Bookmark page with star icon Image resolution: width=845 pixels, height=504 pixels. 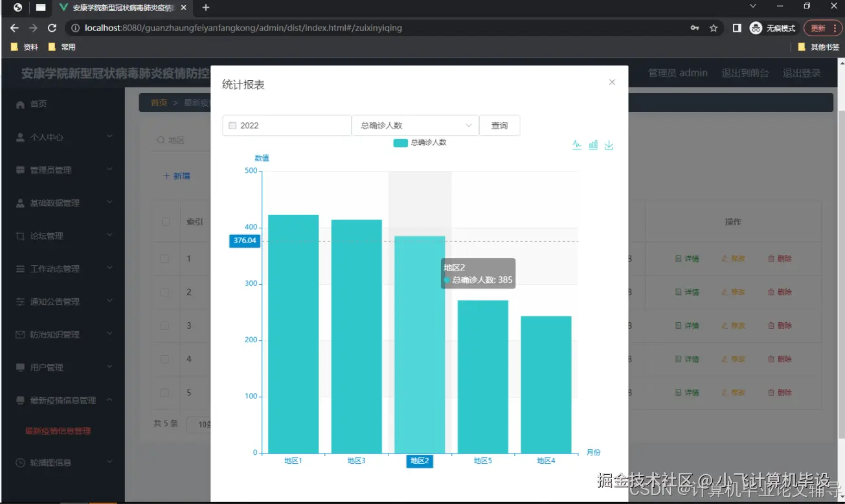point(714,28)
